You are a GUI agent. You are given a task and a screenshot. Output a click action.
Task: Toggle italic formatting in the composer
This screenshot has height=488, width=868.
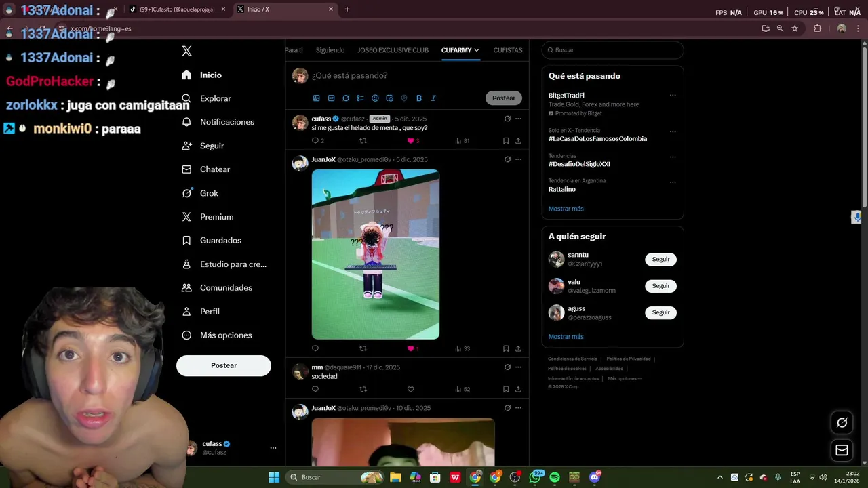tap(433, 98)
